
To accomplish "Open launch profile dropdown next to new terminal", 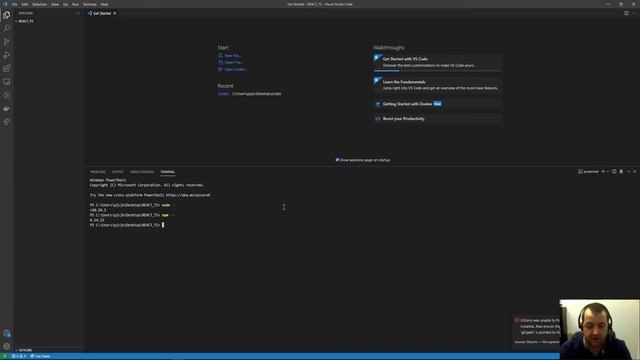I will tap(607, 172).
